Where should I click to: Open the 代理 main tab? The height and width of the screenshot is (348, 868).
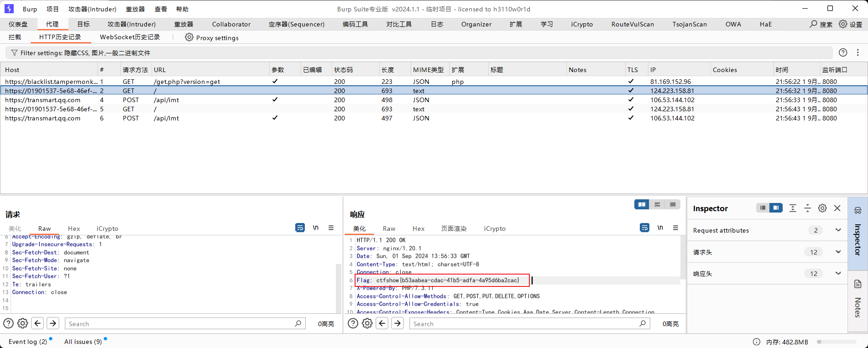pyautogui.click(x=52, y=24)
